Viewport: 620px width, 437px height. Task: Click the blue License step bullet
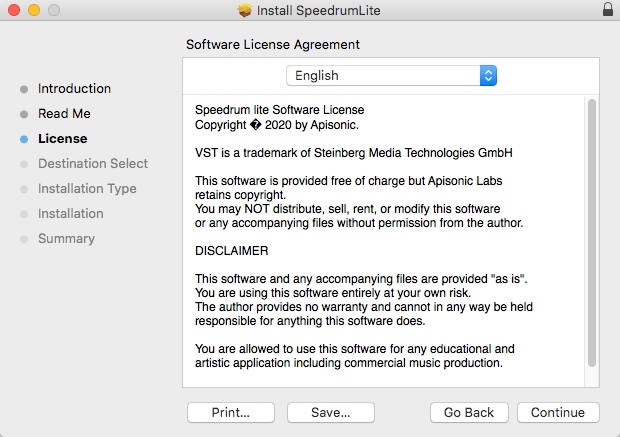(24, 139)
